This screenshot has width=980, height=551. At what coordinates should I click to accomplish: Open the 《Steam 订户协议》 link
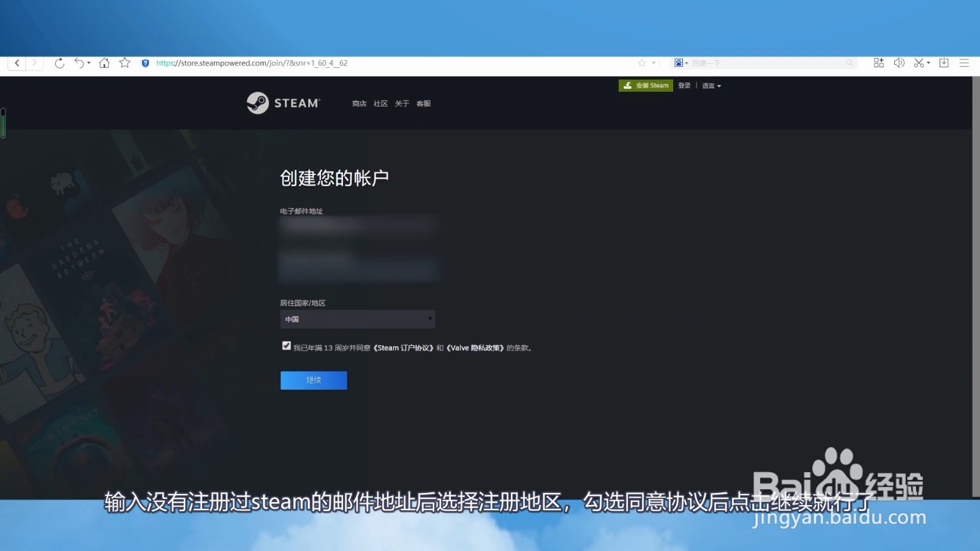(404, 348)
